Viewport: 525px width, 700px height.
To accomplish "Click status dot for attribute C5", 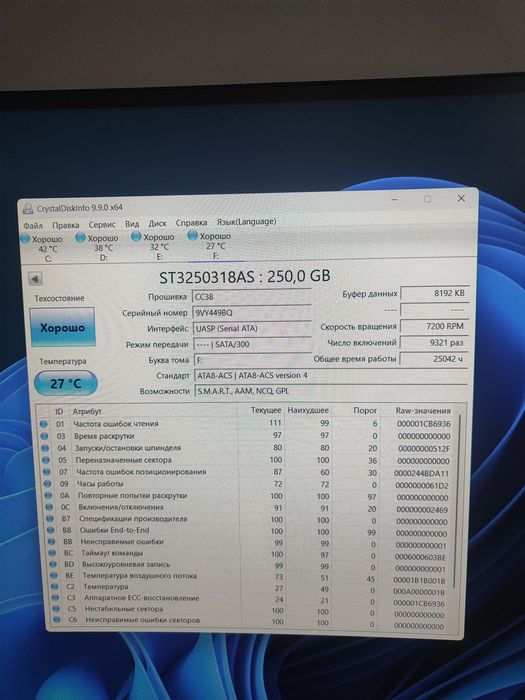I will click(x=56, y=609).
